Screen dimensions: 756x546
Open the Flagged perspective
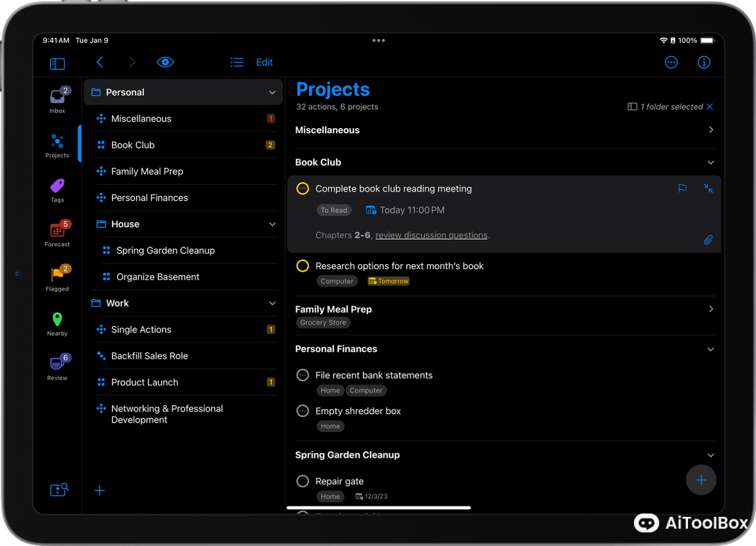(x=57, y=277)
